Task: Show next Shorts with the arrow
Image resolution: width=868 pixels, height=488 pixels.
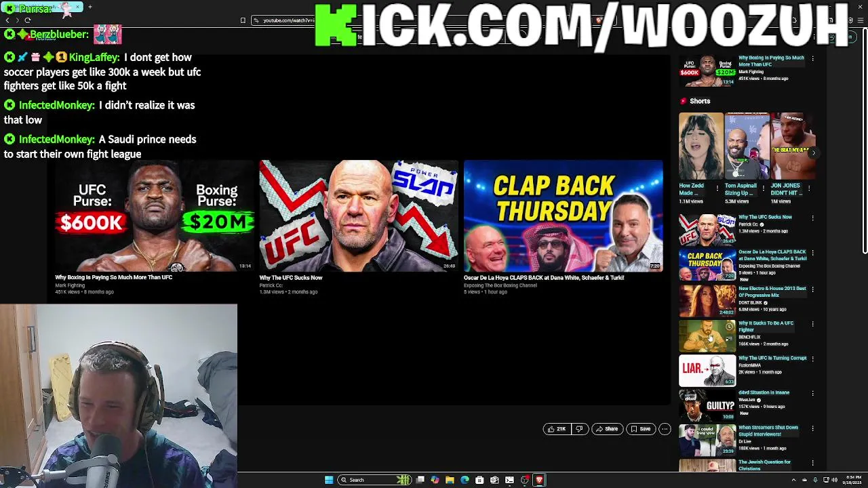Action: [813, 153]
